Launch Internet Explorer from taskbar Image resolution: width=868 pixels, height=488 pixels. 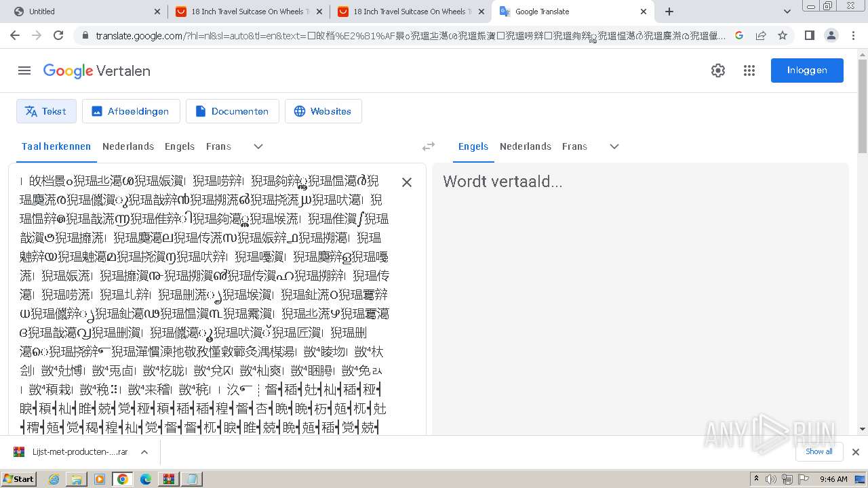(54, 479)
